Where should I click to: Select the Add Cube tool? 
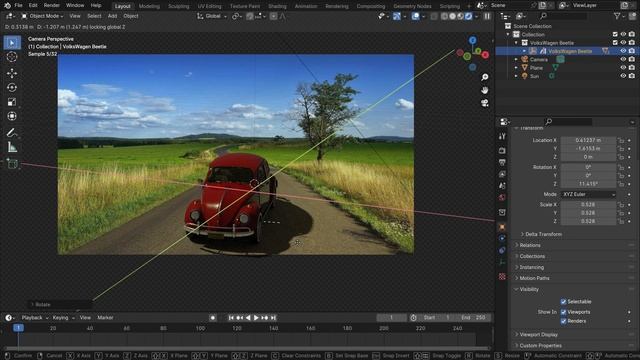pyautogui.click(x=12, y=164)
